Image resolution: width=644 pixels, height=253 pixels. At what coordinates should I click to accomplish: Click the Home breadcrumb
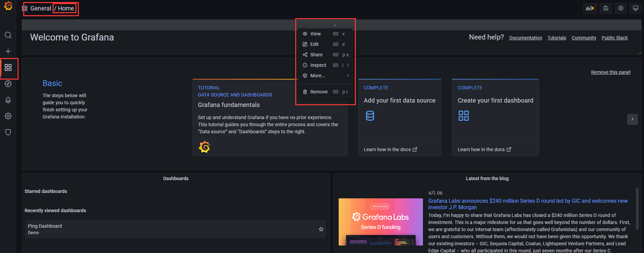coord(66,8)
